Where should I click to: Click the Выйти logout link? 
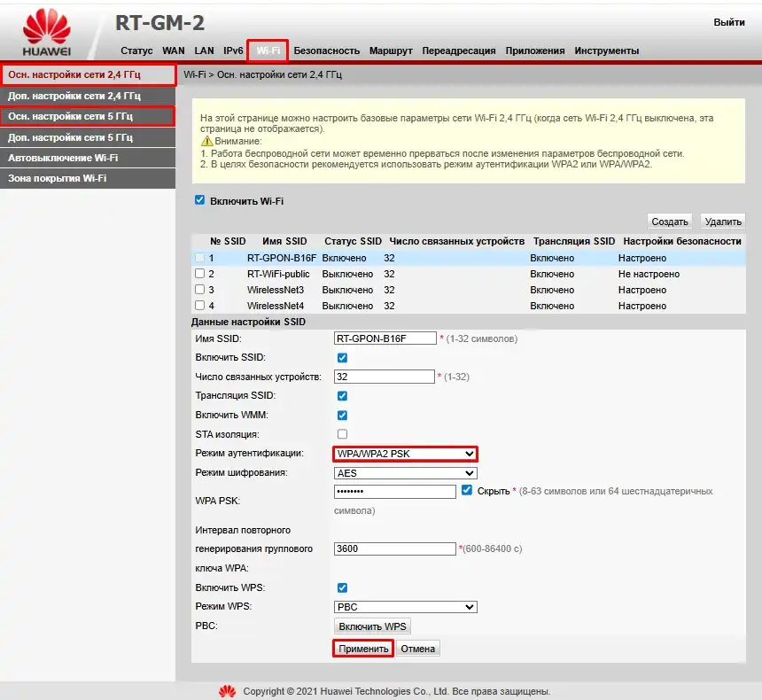click(728, 22)
